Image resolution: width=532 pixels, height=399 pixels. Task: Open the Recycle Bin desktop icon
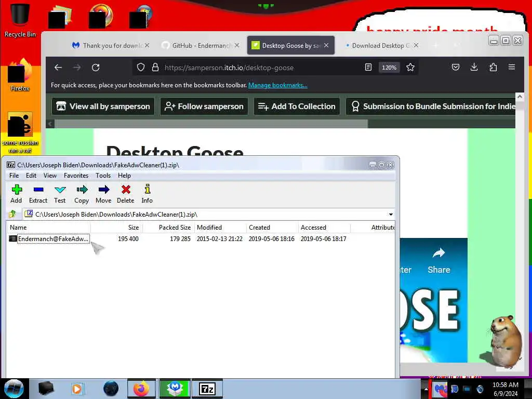pos(20,20)
